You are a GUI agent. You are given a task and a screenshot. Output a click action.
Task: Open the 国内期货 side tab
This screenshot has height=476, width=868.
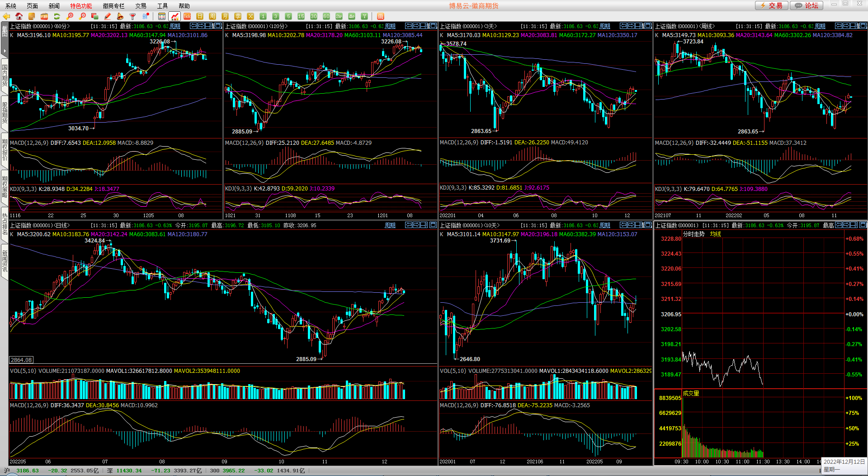(5, 76)
